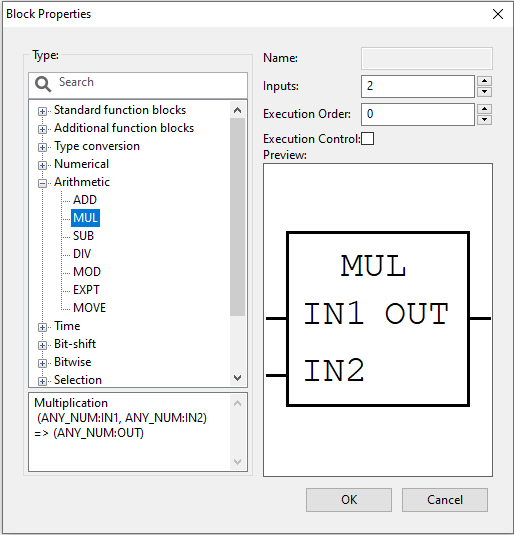Click the search magnifier icon
Image resolution: width=514 pixels, height=535 pixels.
point(43,84)
